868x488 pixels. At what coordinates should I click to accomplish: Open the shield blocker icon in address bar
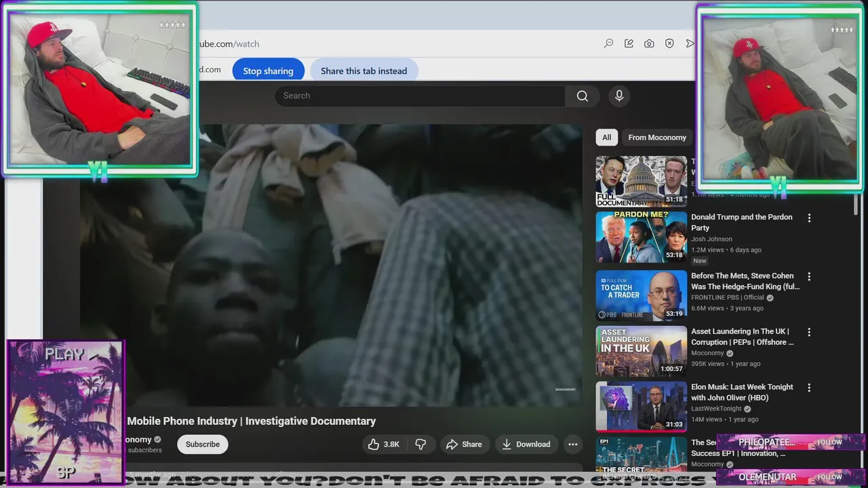[x=669, y=43]
